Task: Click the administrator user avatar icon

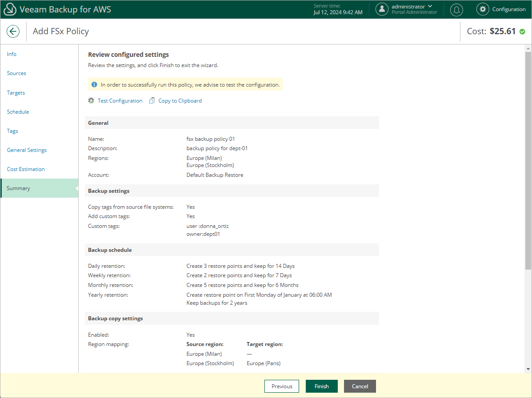Action: tap(382, 9)
